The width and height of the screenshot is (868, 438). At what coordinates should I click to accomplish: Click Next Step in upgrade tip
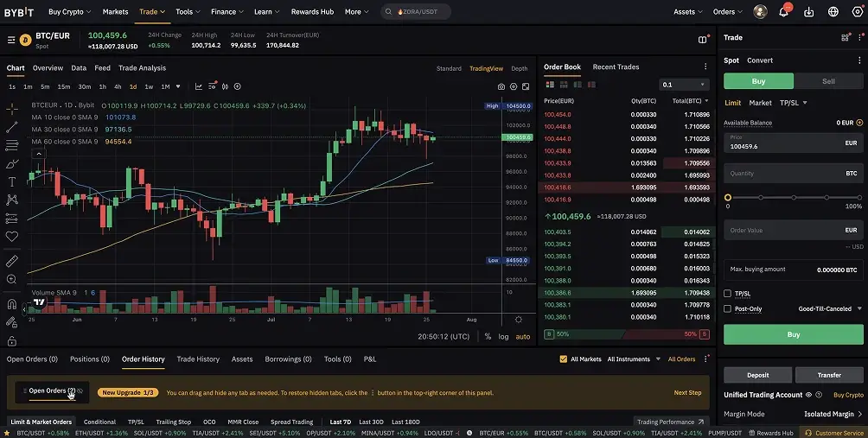tap(687, 393)
